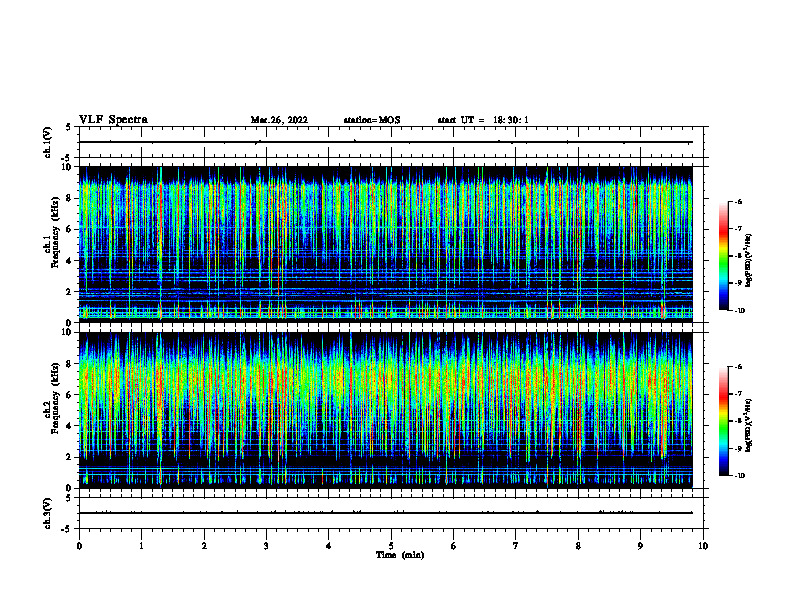Click the "8" frequency tick of ch.2 panel
The height and width of the screenshot is (612, 792).
71,364
